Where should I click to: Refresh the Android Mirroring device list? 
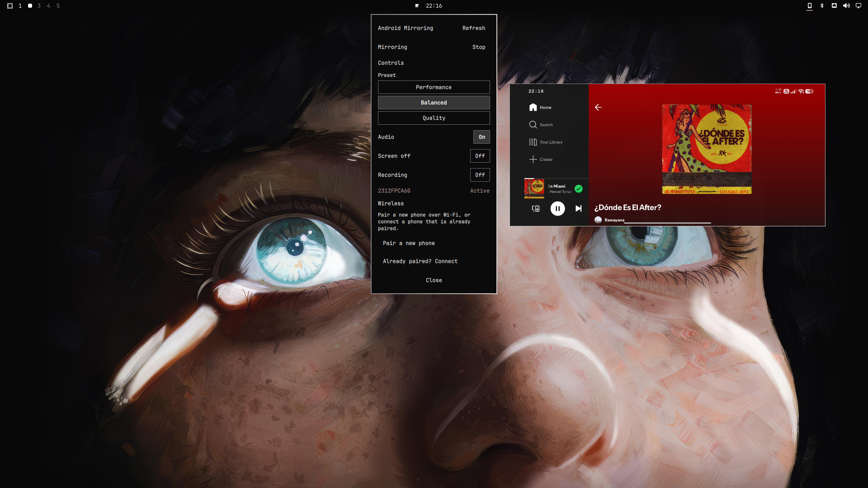click(x=474, y=28)
